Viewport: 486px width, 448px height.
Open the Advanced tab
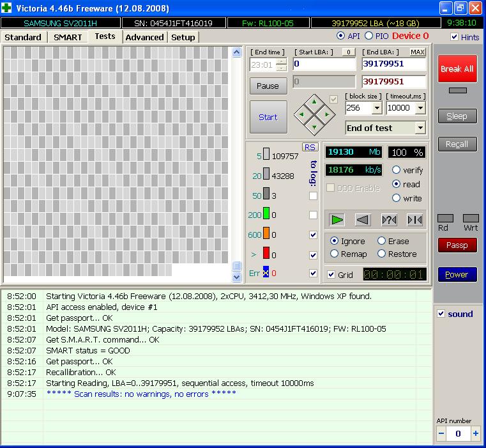(144, 37)
